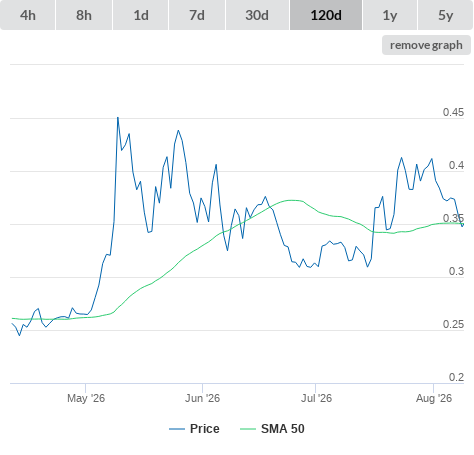Image resolution: width=474 pixels, height=455 pixels.
Task: Toggle the SMA 50 legend entry
Action: [283, 429]
